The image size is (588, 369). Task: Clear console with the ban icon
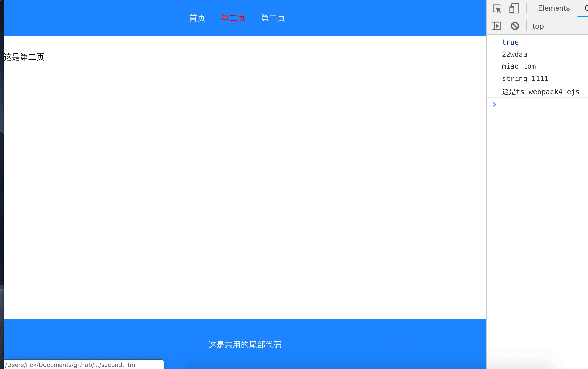point(515,26)
